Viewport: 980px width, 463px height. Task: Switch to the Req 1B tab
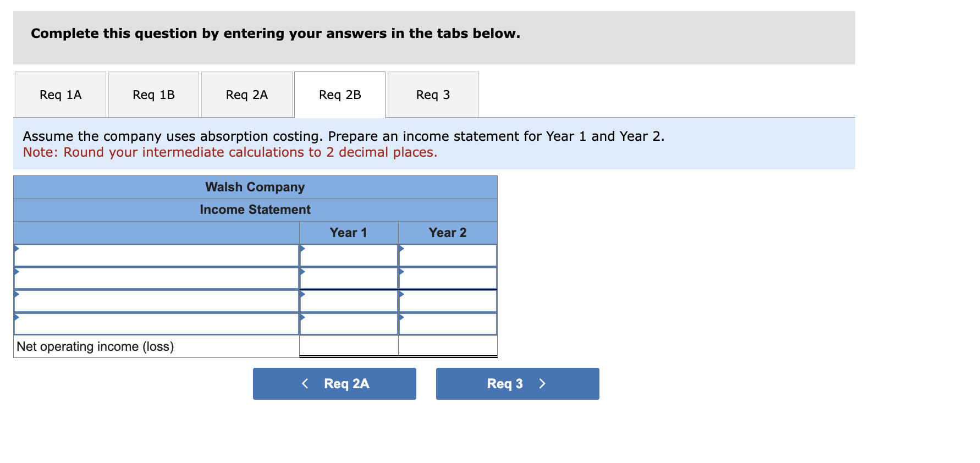[153, 94]
